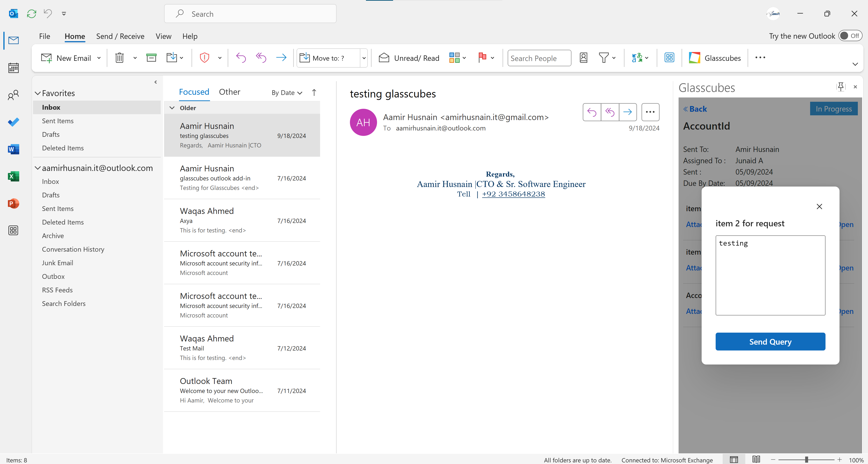
Task: Click the Translate icon on the ribbon
Action: [638, 58]
